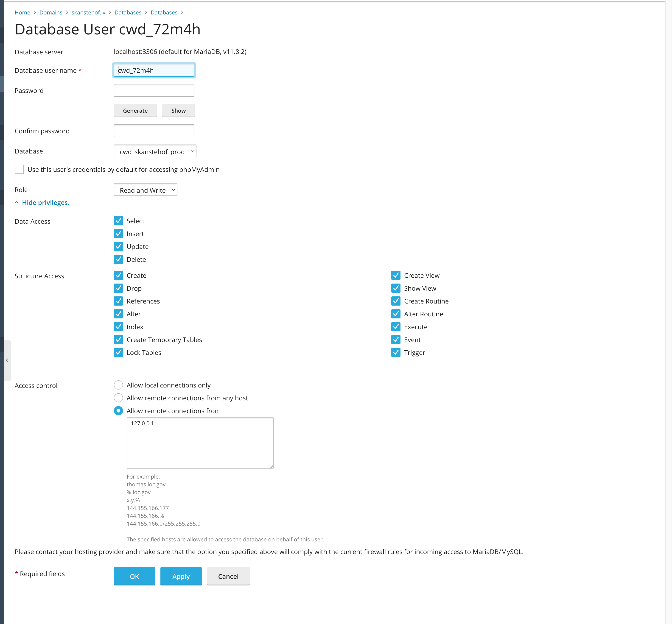Open the Database dropdown cwd_skanstehof_prod
Screen dimensions: 672x624
pyautogui.click(x=155, y=151)
